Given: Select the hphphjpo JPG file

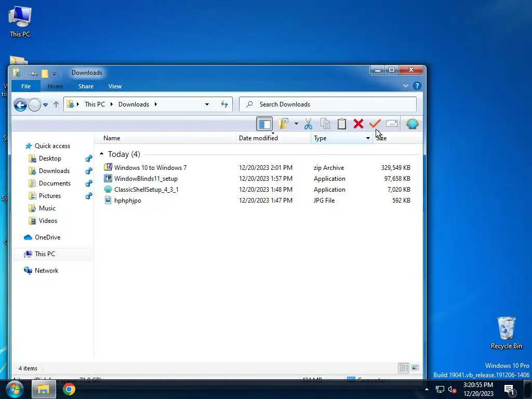Looking at the screenshot, I should [x=257, y=200].
